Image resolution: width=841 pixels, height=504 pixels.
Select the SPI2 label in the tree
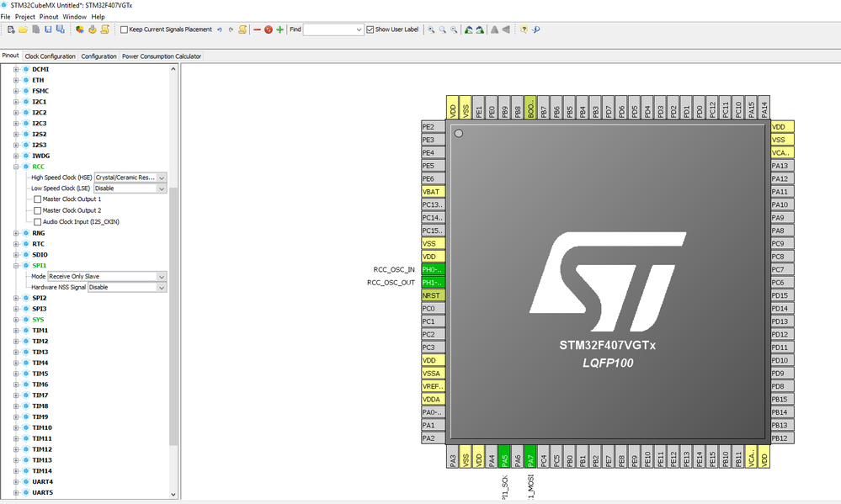(x=40, y=298)
